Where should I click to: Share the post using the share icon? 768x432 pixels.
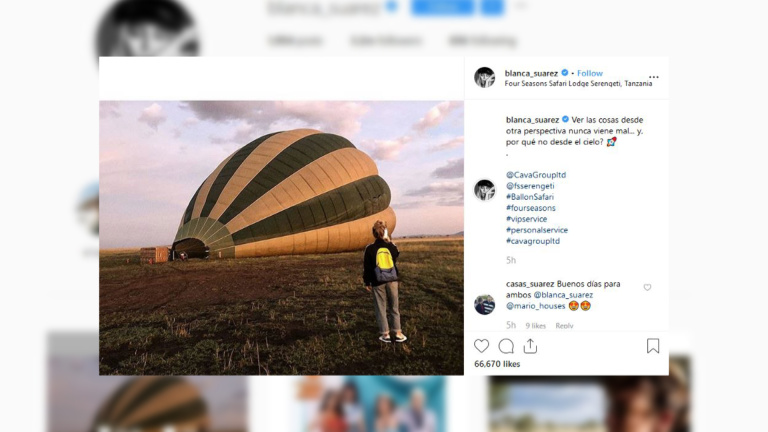coord(530,346)
